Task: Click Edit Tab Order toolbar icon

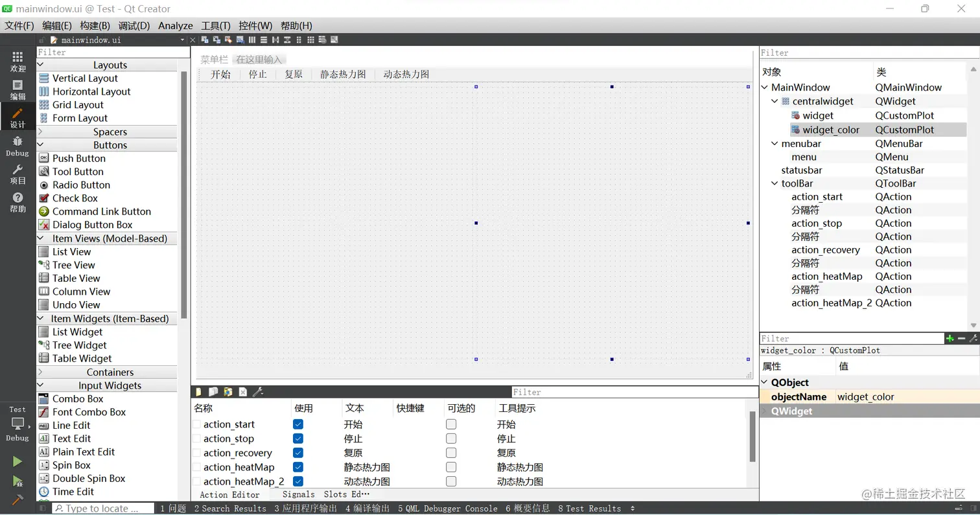Action: [x=240, y=40]
